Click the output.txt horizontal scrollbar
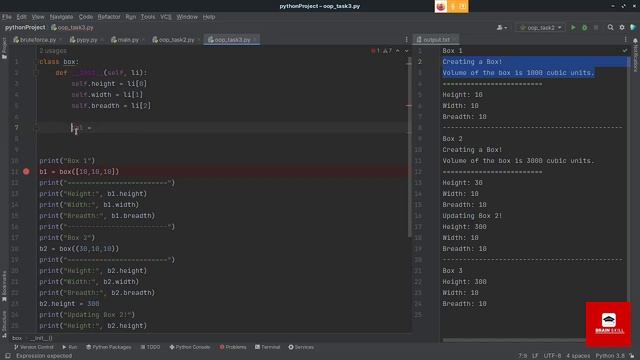 (514, 340)
